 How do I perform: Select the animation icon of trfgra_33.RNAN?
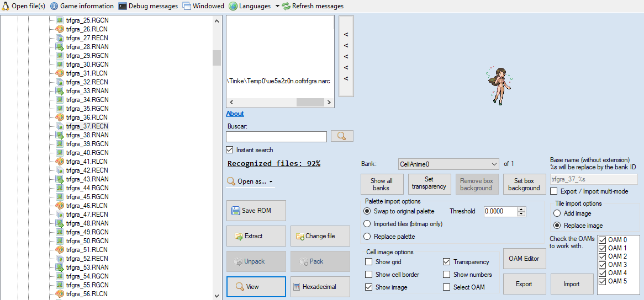click(60, 90)
